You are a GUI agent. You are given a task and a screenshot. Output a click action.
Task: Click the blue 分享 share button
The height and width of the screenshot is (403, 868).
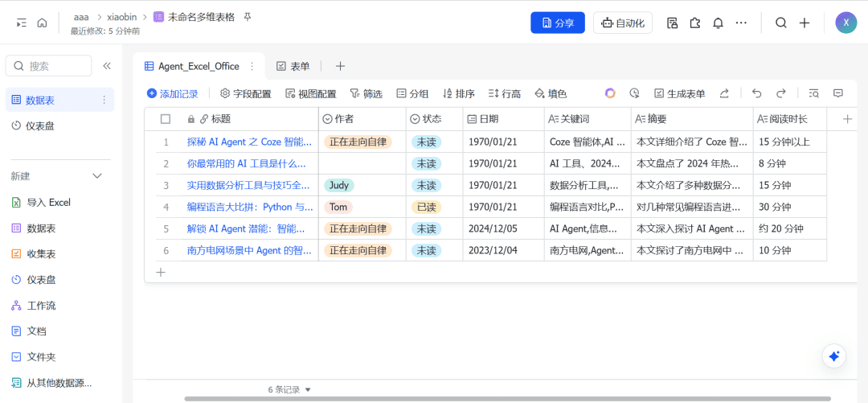(x=558, y=23)
